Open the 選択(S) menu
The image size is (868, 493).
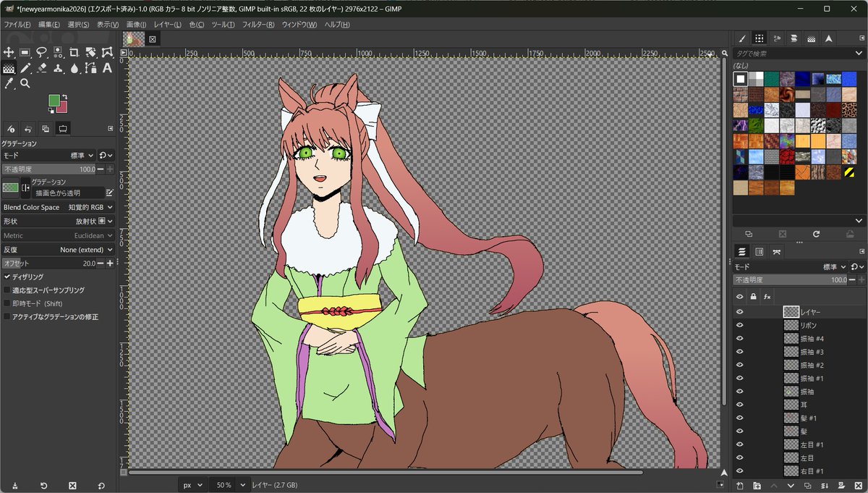[x=78, y=25]
